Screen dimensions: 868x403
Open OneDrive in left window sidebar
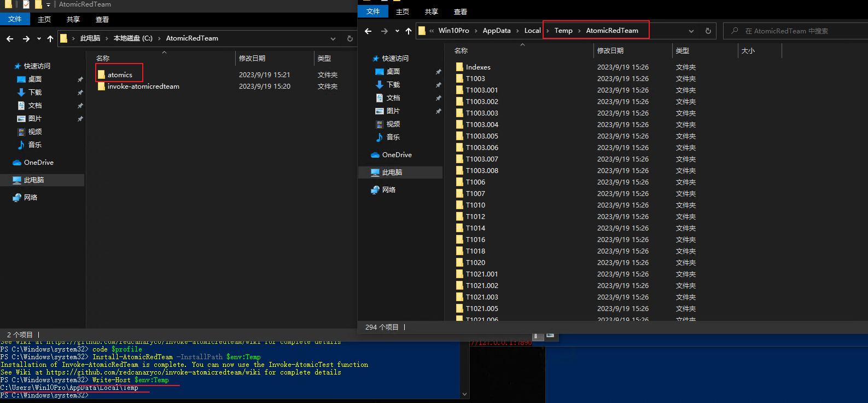pyautogui.click(x=39, y=163)
